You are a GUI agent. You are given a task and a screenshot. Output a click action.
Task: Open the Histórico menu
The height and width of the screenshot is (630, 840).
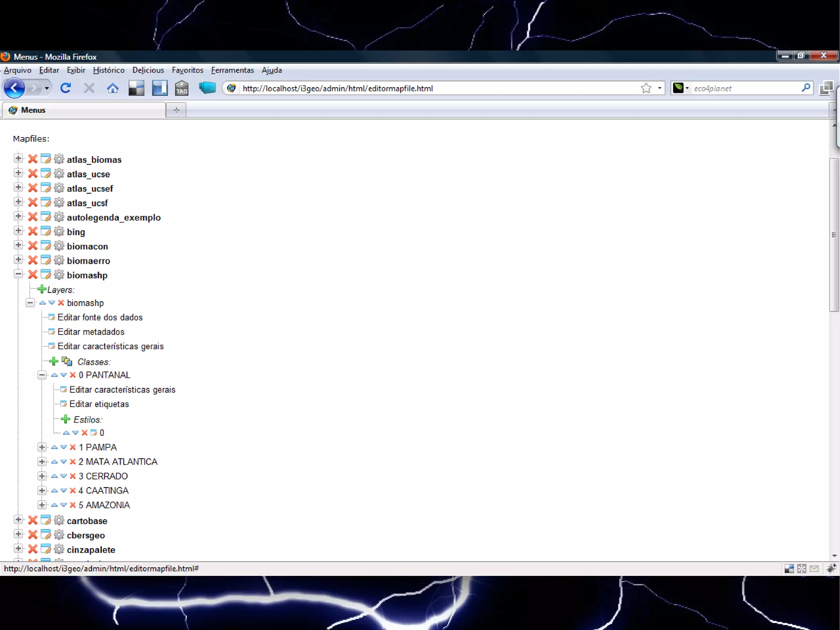(x=109, y=70)
